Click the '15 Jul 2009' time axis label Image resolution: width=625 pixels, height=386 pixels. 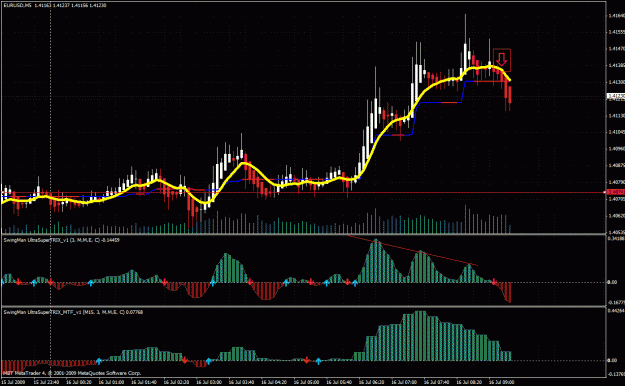tap(14, 382)
